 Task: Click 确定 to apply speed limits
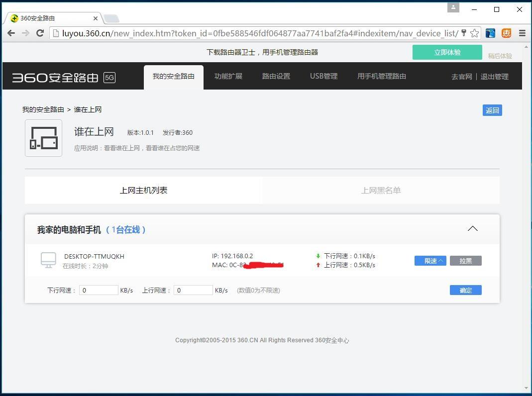point(465,290)
